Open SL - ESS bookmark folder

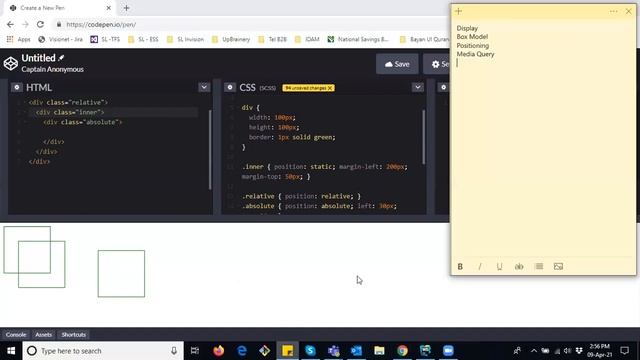[143, 39]
